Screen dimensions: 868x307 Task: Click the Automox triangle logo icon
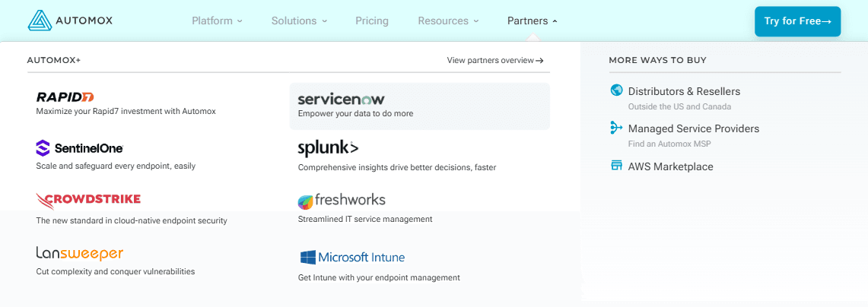point(40,21)
